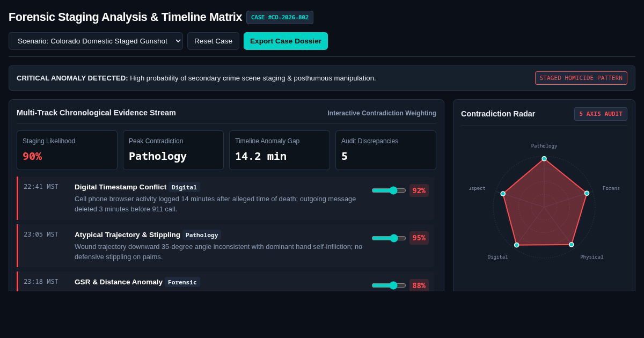Select the Peak Contradiction Pathology card
This screenshot has width=644, height=338.
click(173, 150)
